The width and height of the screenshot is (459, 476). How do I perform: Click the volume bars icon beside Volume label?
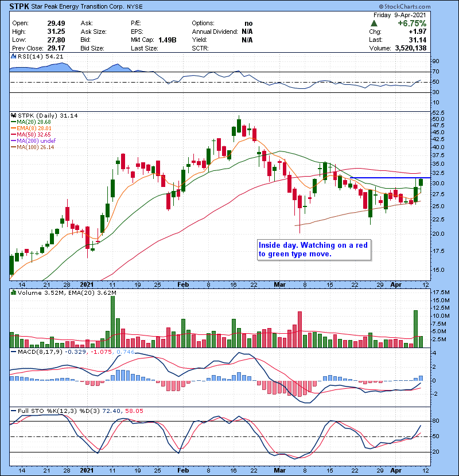[x=13, y=292]
